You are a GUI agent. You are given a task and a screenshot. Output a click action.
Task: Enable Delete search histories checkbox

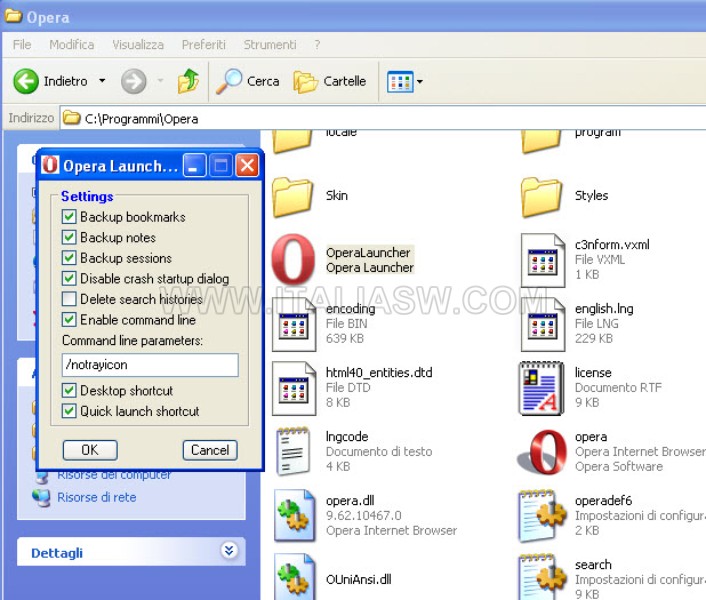click(x=69, y=299)
